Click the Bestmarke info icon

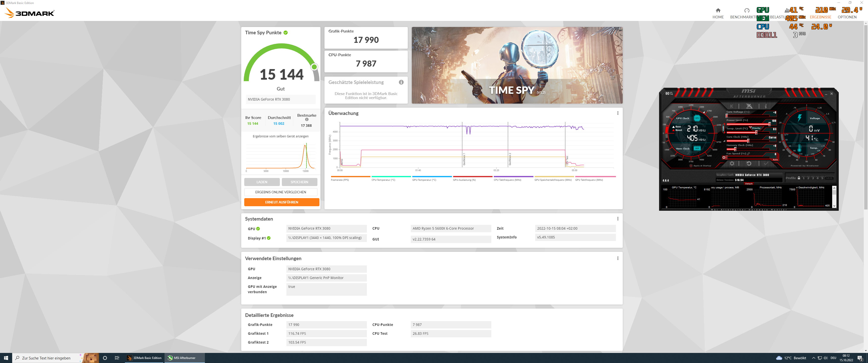click(x=307, y=119)
